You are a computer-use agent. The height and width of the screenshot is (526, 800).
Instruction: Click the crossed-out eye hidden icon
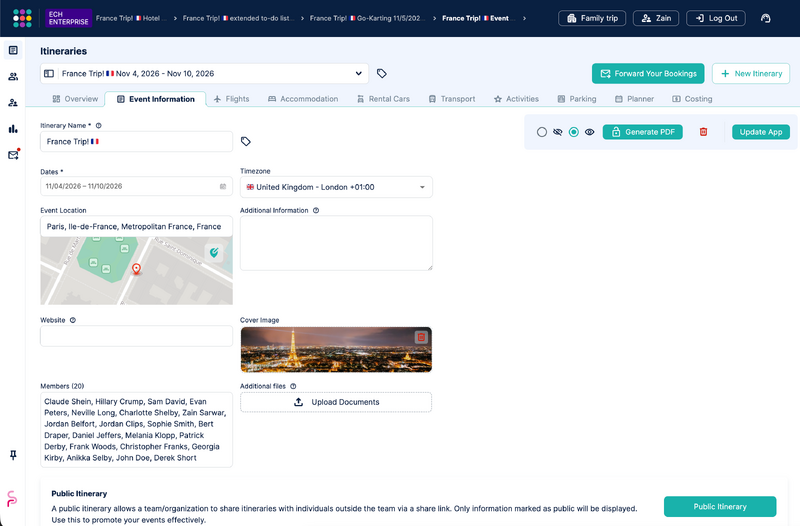[558, 132]
